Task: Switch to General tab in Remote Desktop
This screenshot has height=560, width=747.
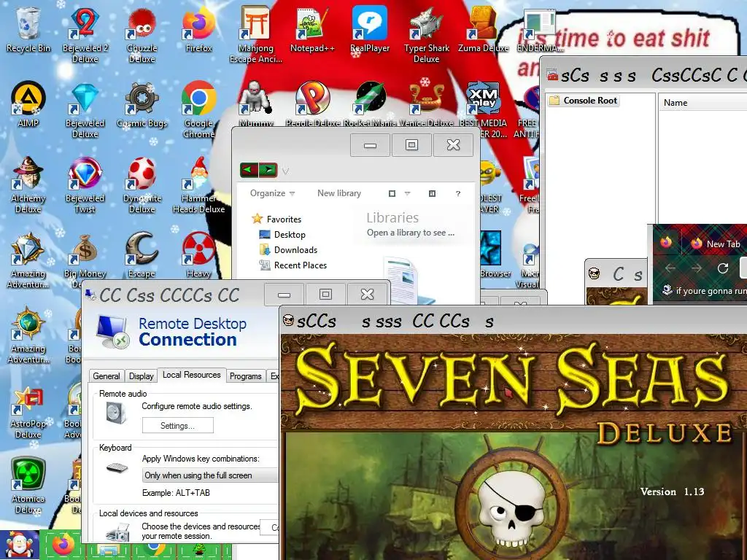Action: [107, 376]
